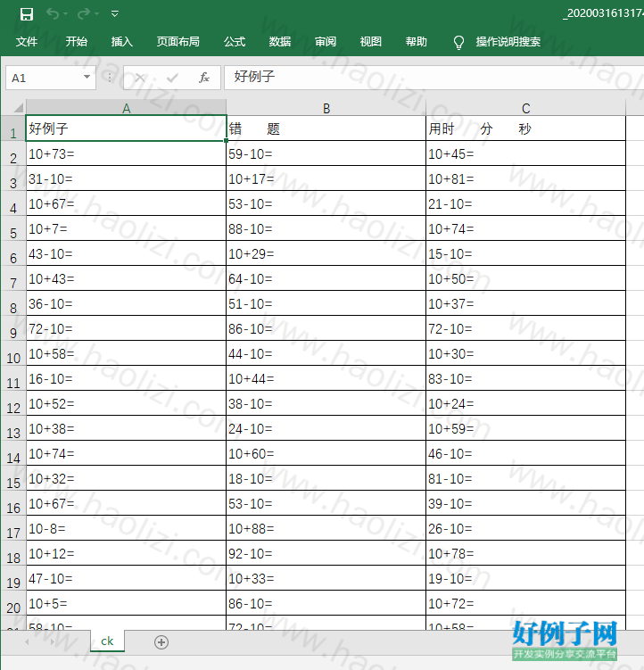Select cell with 47-10=
644x670 pixels.
[126, 578]
